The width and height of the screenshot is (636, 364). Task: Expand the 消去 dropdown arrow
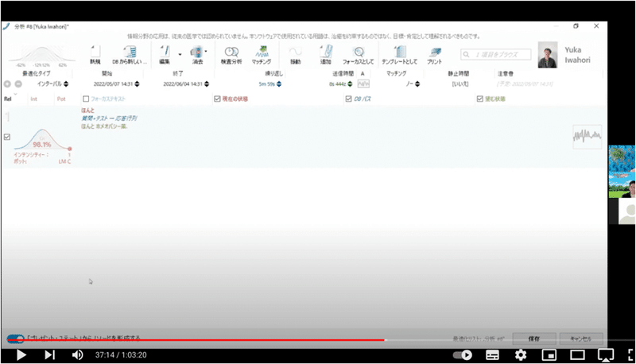pos(206,52)
